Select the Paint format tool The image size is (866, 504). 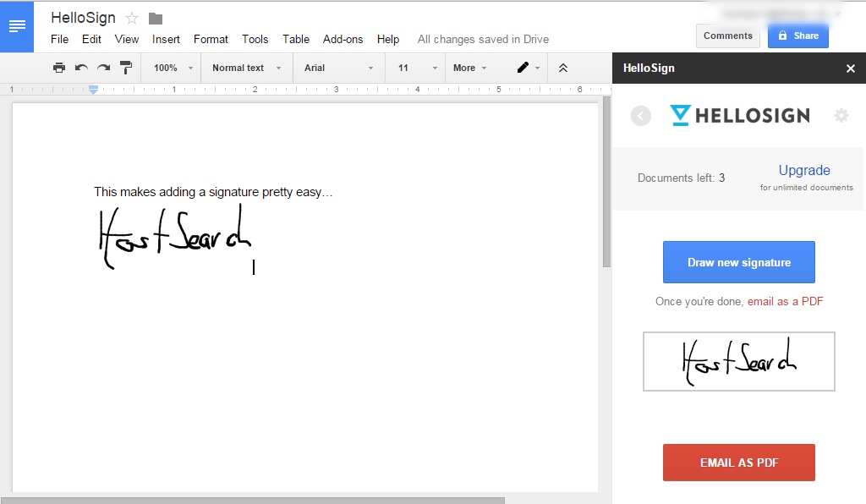tap(125, 68)
